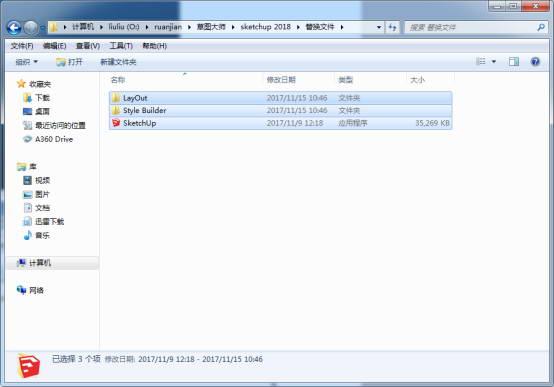Image resolution: width=554 pixels, height=387 pixels.
Task: Click the Back navigation arrow button
Action: point(14,28)
